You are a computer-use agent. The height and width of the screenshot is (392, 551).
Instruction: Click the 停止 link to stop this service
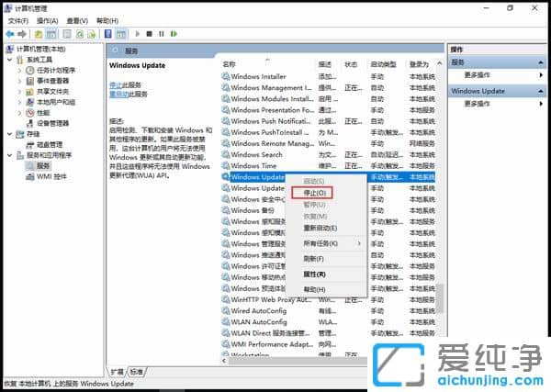[115, 85]
